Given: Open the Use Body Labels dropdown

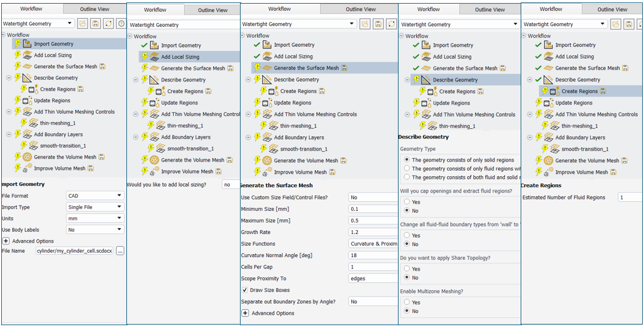Looking at the screenshot, I should tap(95, 230).
